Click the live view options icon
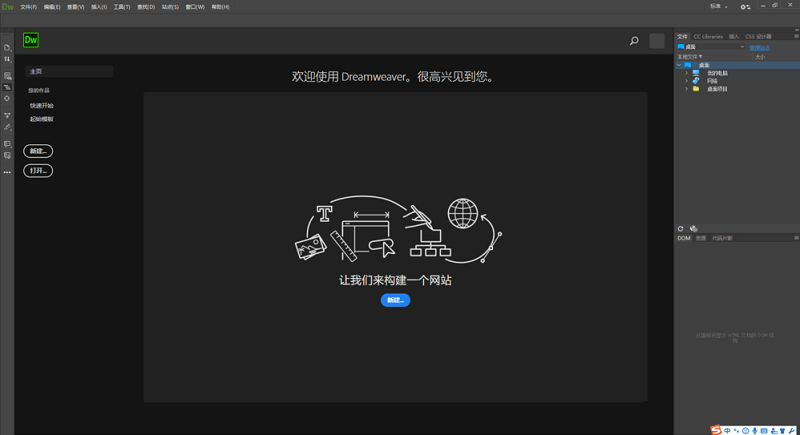 pyautogui.click(x=7, y=76)
